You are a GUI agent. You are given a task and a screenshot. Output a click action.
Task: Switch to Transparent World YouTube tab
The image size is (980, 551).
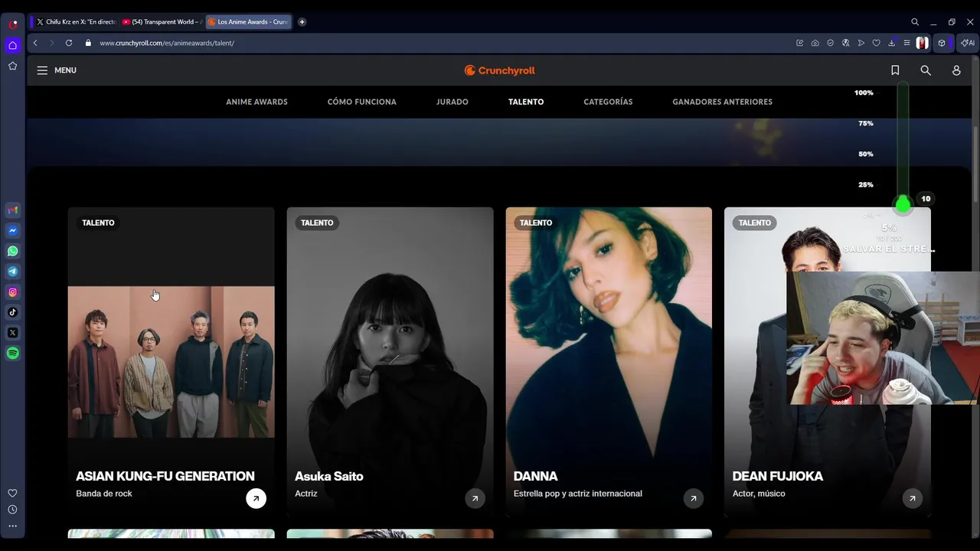click(x=161, y=22)
